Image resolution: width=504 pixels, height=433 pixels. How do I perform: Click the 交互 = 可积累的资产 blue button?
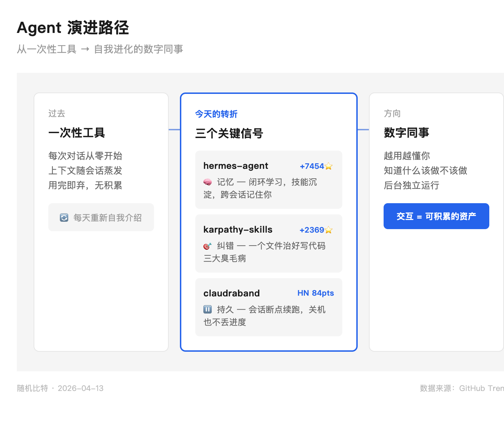[436, 216]
